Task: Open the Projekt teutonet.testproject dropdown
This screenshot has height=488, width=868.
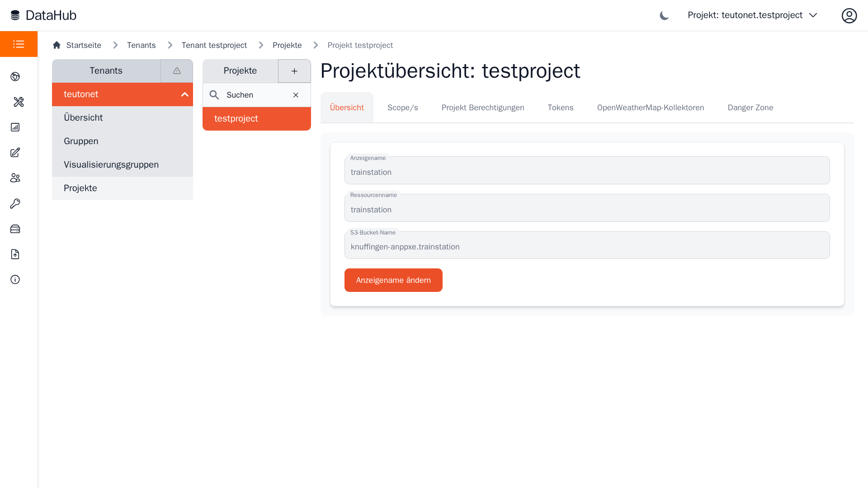Action: 752,15
